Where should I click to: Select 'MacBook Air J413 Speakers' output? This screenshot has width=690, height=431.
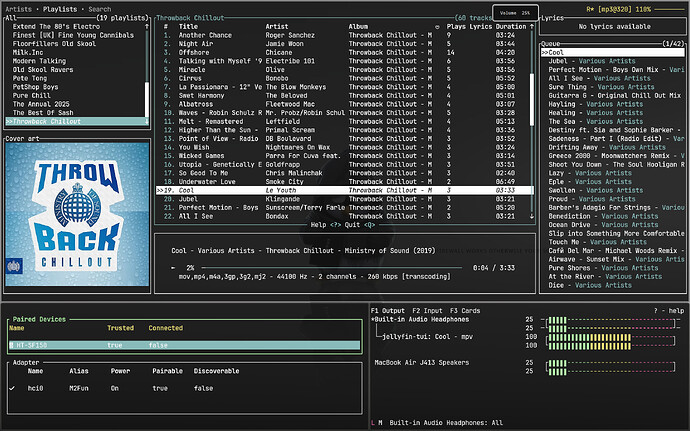pyautogui.click(x=422, y=362)
